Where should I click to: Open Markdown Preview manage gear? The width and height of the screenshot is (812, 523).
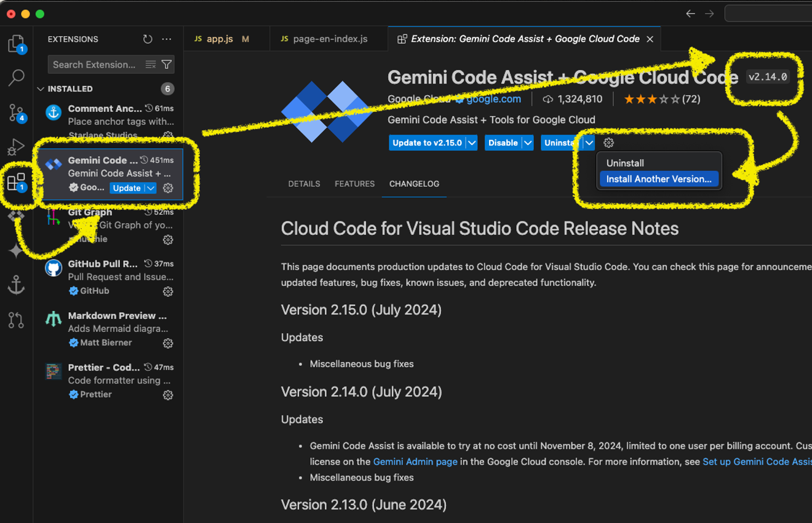[x=168, y=343]
